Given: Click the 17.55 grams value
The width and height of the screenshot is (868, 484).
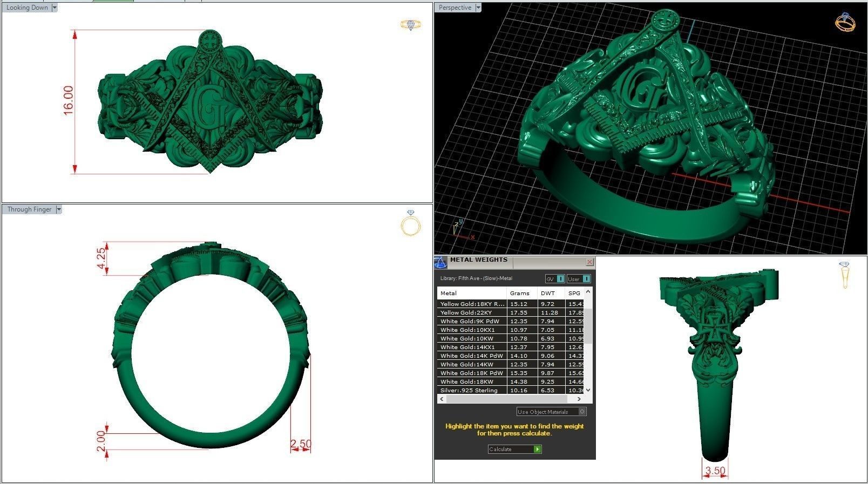Looking at the screenshot, I should (x=519, y=312).
